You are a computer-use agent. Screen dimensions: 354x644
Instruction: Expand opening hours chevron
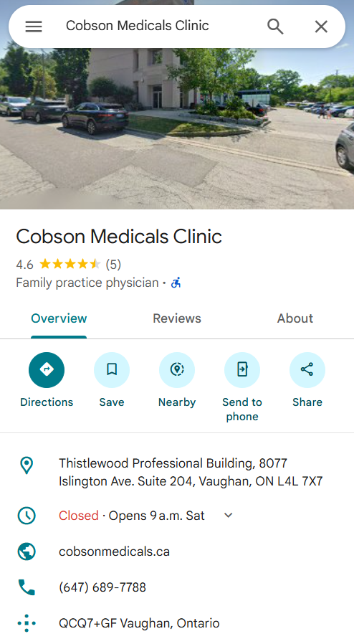[229, 516]
